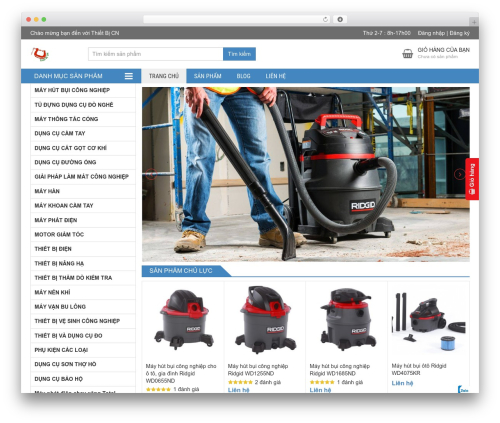Open Máy hút bụi ôtô WD4075KR title

(x=419, y=369)
